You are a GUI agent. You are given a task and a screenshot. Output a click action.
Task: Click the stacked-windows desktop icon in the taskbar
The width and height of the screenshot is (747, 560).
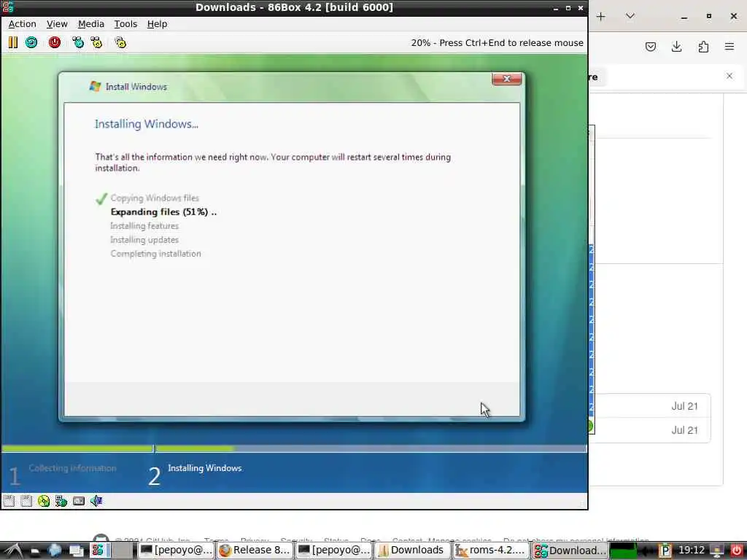coord(76,551)
